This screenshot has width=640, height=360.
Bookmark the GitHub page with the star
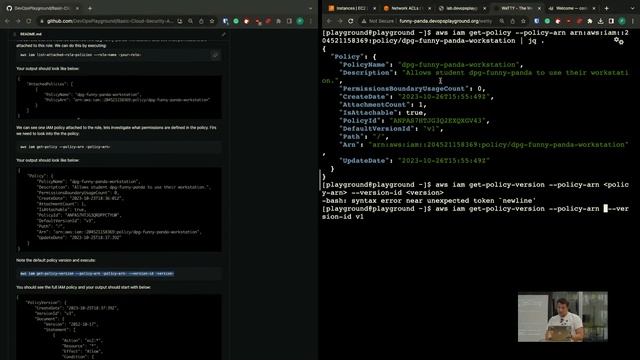click(212, 21)
